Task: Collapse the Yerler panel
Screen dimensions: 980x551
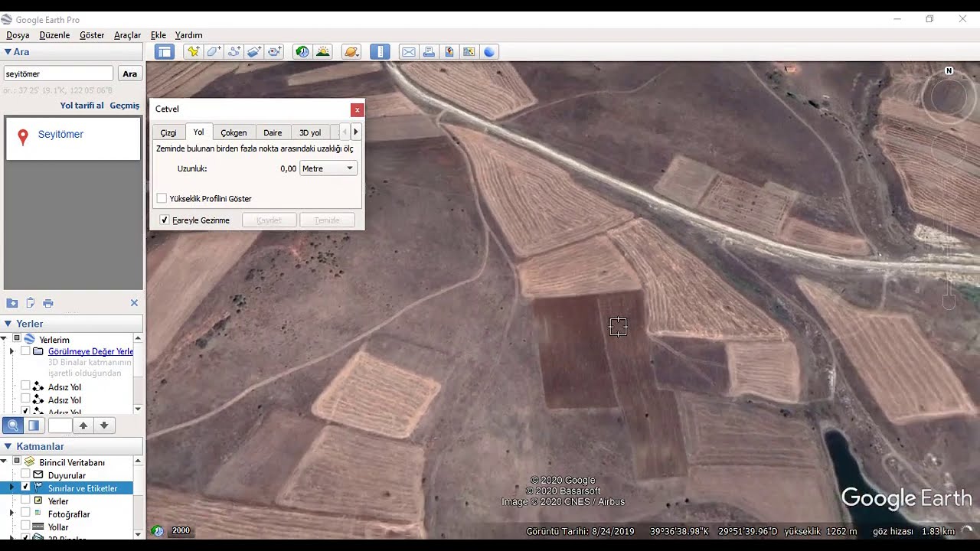Action: coord(8,324)
